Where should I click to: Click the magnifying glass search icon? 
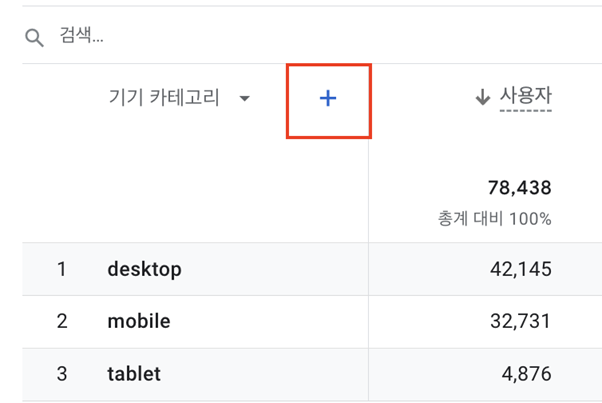tap(35, 38)
